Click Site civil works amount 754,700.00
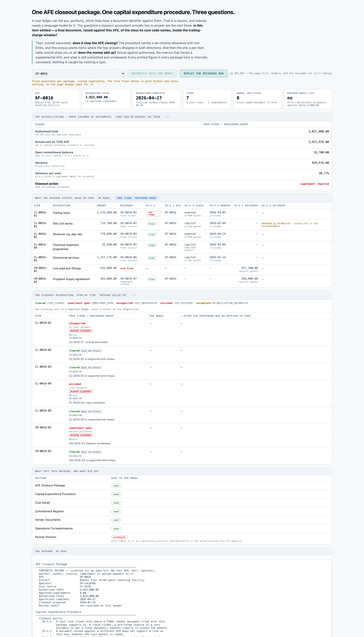 tap(108, 223)
